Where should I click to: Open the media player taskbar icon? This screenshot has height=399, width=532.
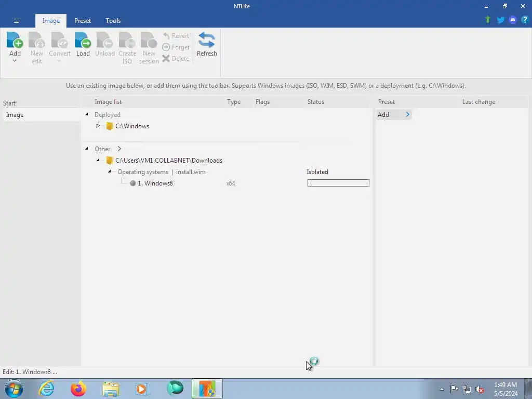tap(142, 389)
